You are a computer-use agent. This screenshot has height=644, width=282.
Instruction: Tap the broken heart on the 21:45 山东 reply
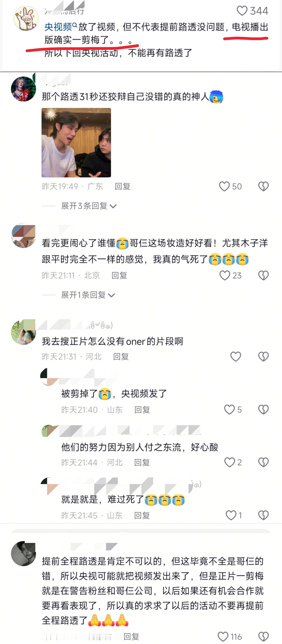(263, 515)
